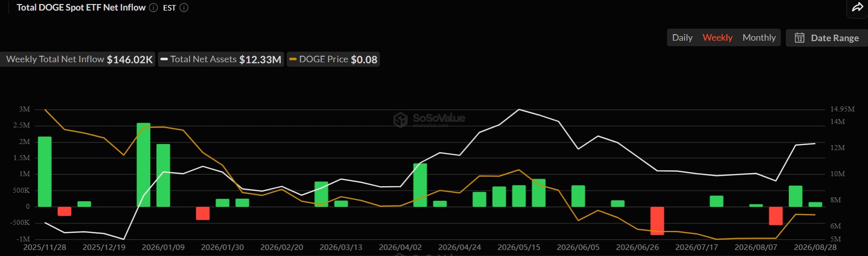The image size is (868, 256).
Task: Click the calendar icon in Date Range
Action: pyautogui.click(x=800, y=38)
